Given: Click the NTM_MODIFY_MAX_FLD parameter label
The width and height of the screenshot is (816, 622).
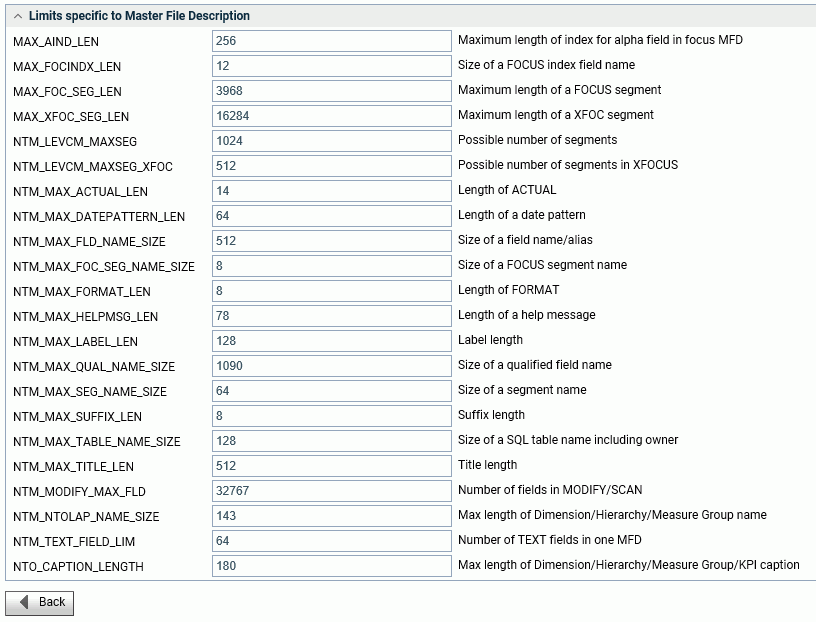Looking at the screenshot, I should coord(79,492).
